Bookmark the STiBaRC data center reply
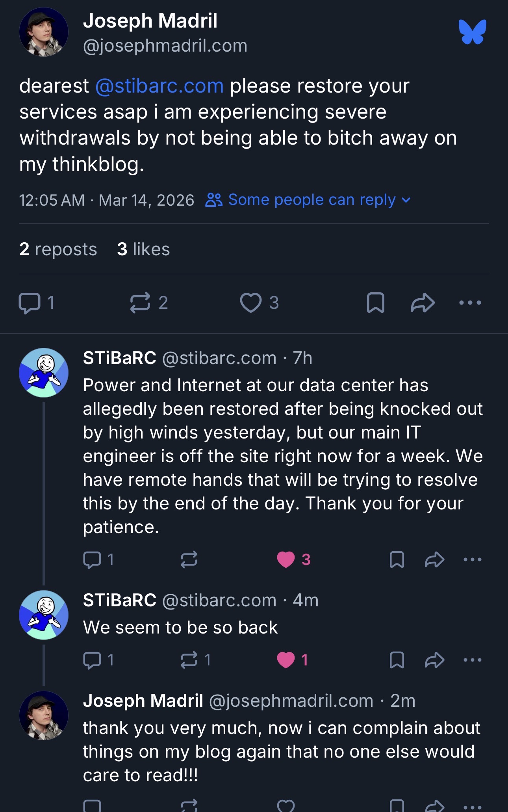 397,559
